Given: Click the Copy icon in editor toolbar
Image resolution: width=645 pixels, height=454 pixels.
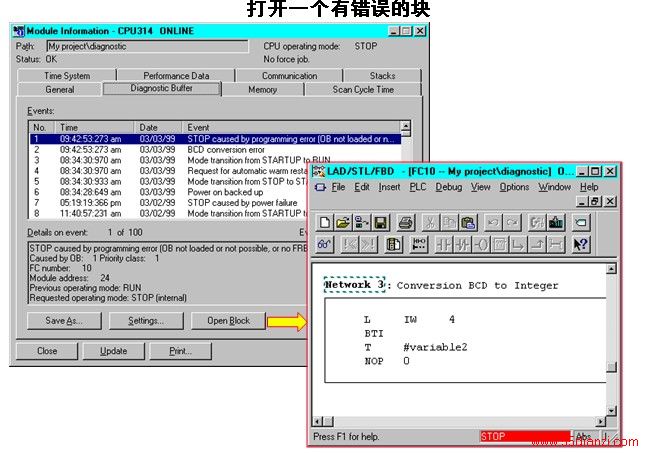Looking at the screenshot, I should tap(449, 223).
